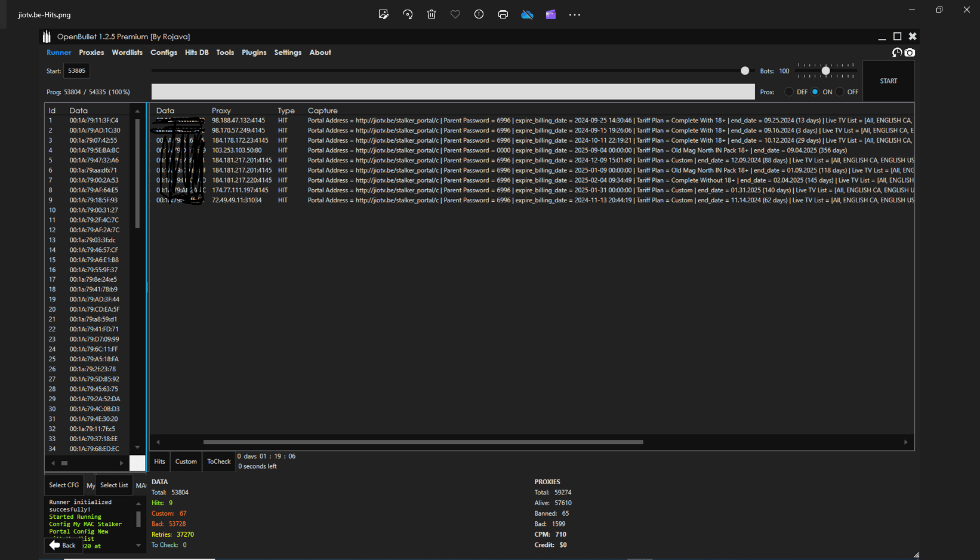
Task: Click hits table scroll right arrow
Action: (905, 442)
